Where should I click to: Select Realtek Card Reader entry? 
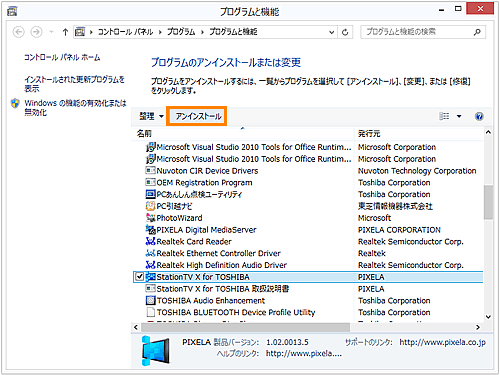(194, 242)
